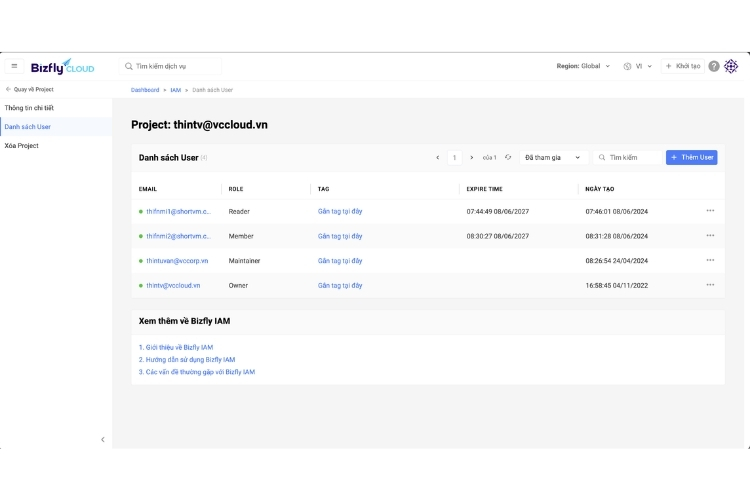Image resolution: width=750 pixels, height=500 pixels.
Task: Click the Thêm User button
Action: (x=691, y=157)
